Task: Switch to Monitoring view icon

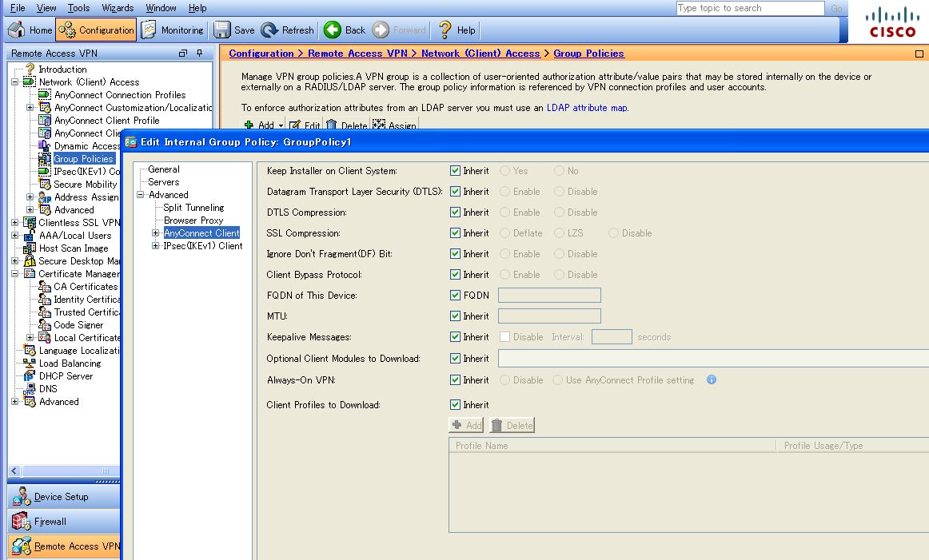Action: (149, 30)
